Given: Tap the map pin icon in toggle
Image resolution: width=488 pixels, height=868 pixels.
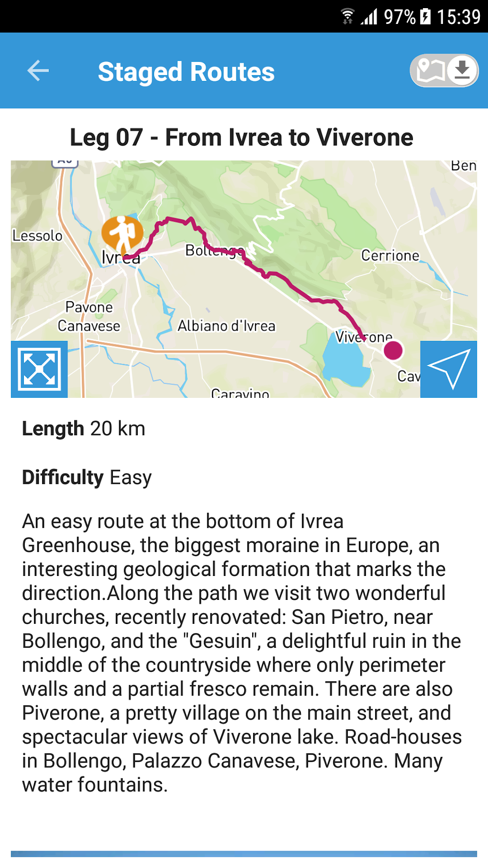Looking at the screenshot, I should (x=430, y=71).
